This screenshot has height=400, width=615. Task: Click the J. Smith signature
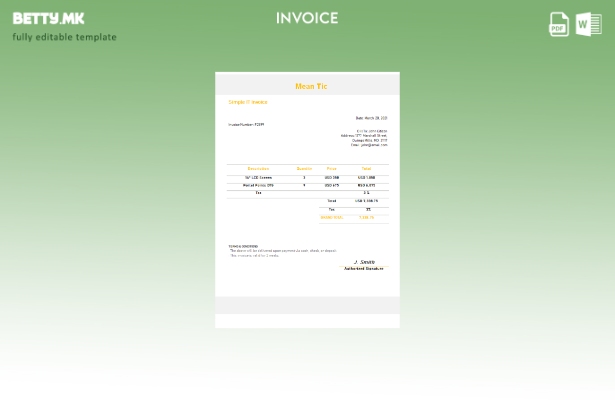[364, 262]
